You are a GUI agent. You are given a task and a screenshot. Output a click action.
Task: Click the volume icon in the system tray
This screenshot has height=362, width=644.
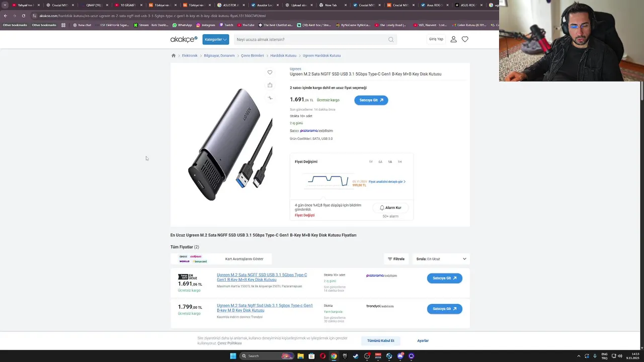pos(620,356)
